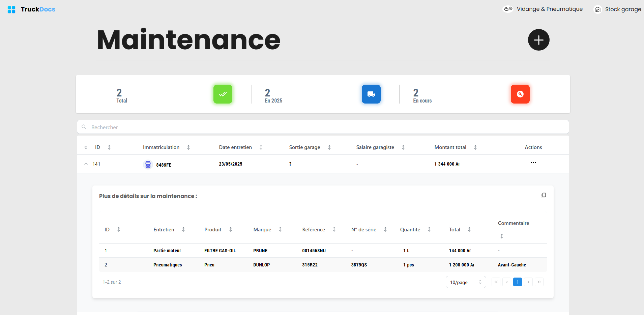Sort details by Marque column

(280, 229)
